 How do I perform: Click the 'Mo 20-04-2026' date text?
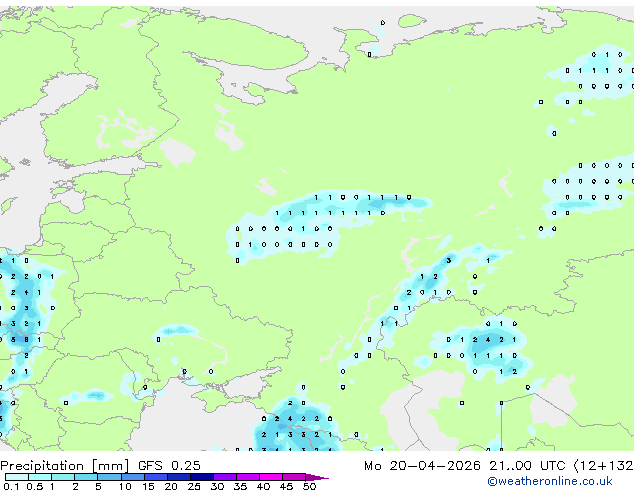422,466
